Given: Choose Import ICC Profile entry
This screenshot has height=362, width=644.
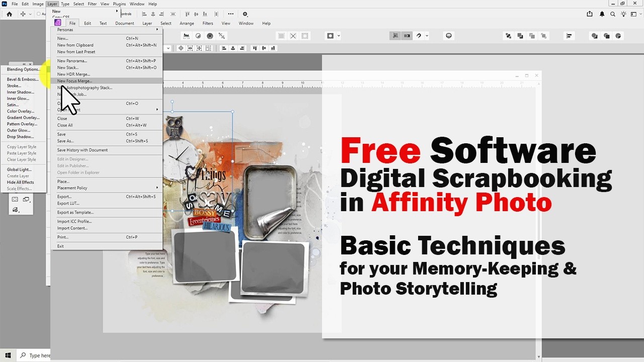Looking at the screenshot, I should (107, 221).
